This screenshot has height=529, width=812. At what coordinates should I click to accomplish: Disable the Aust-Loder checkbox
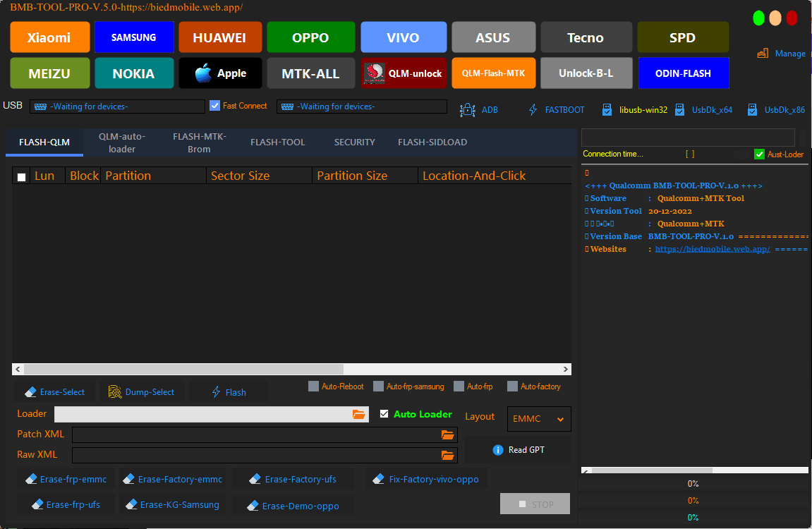click(760, 154)
